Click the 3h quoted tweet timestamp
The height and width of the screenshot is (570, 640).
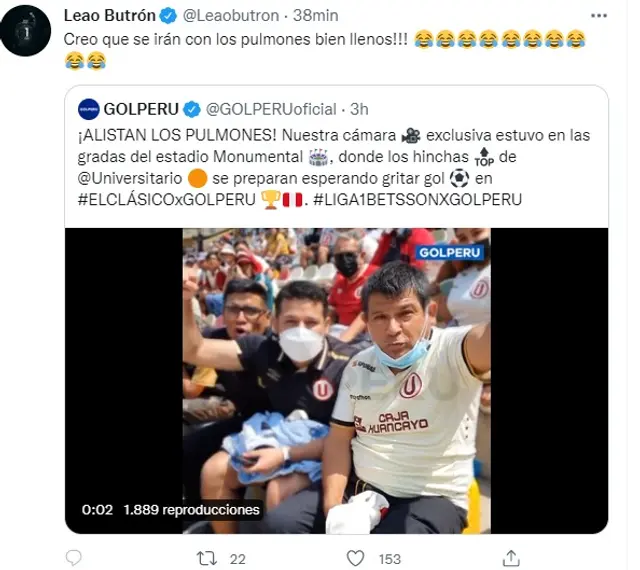359,109
